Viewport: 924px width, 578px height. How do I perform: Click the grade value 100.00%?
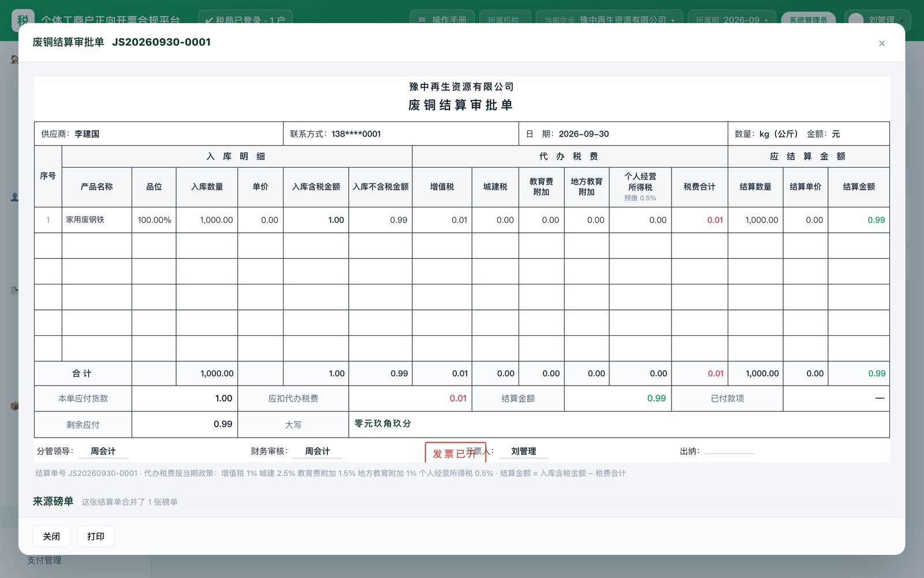(154, 220)
